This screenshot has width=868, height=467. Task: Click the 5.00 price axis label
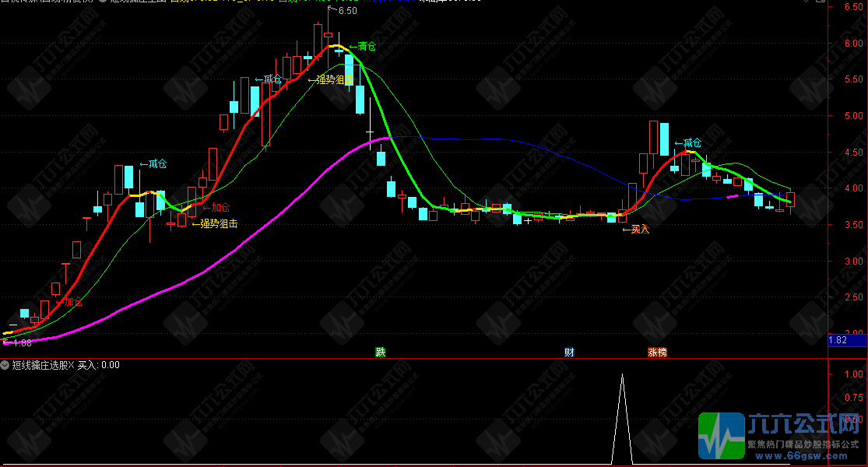pyautogui.click(x=853, y=116)
